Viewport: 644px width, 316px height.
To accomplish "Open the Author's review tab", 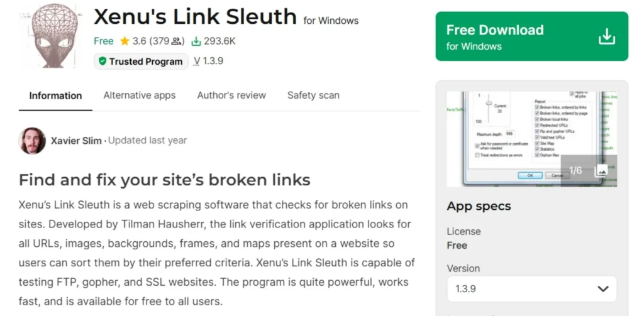I will click(x=231, y=95).
